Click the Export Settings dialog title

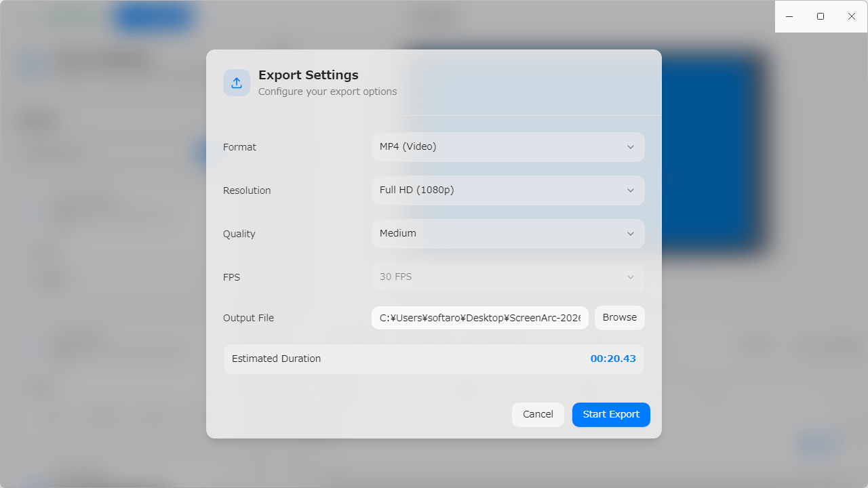tap(309, 75)
